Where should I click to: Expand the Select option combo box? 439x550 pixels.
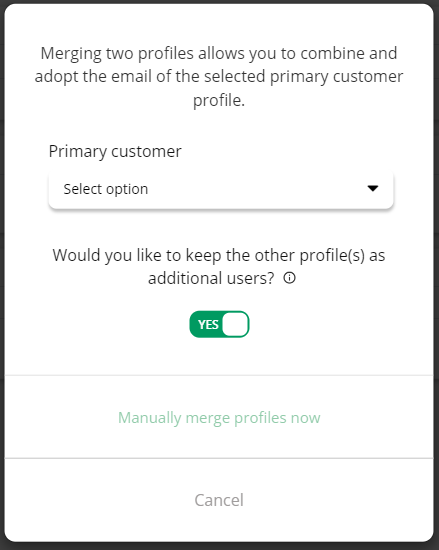pos(221,189)
